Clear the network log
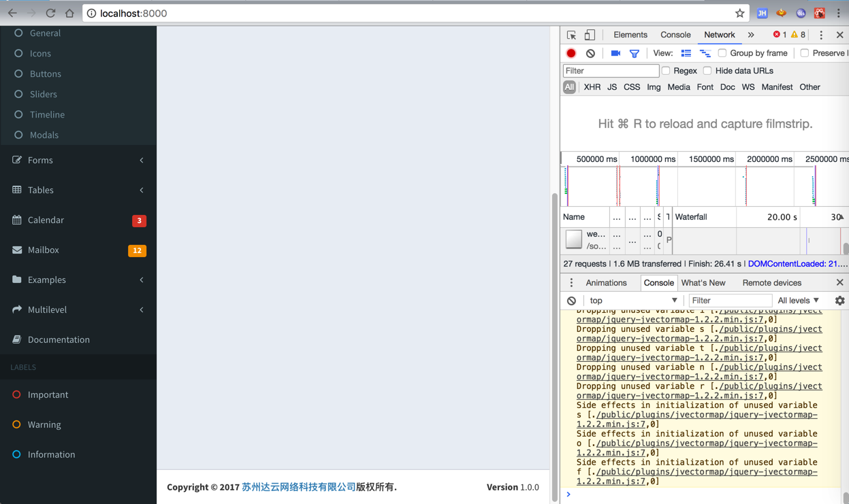The width and height of the screenshot is (849, 504). click(590, 53)
